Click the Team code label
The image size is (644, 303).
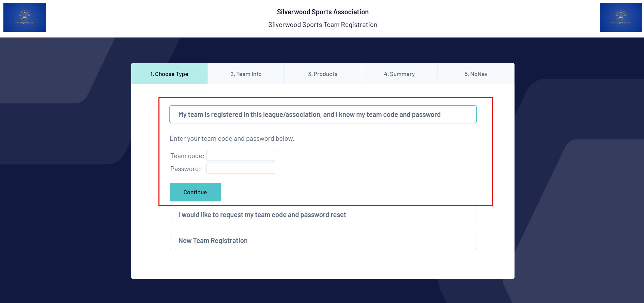coord(187,156)
